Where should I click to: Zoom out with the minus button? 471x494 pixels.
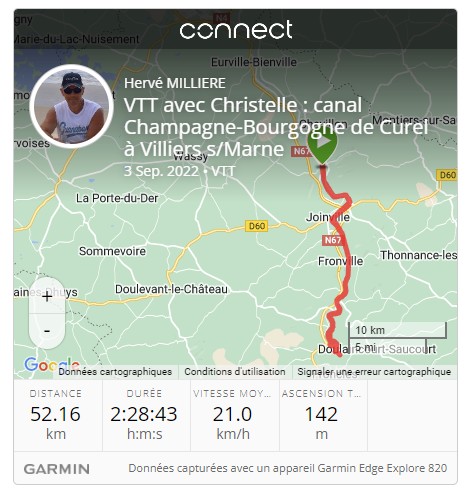(x=47, y=331)
